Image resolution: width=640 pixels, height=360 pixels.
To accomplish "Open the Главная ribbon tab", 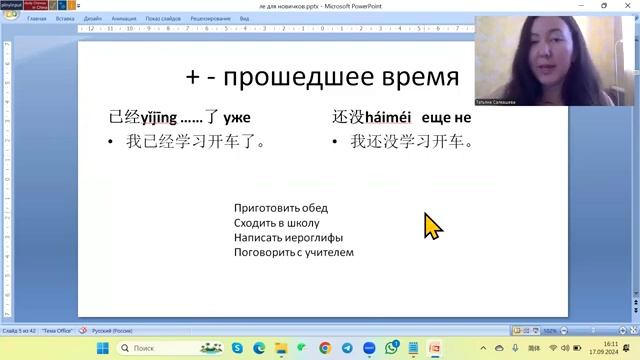I will click(37, 18).
